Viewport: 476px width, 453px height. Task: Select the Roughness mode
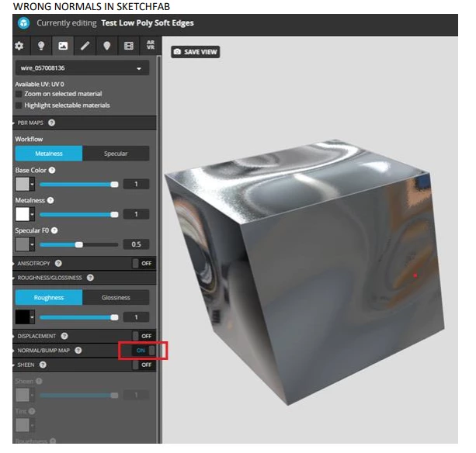point(49,298)
